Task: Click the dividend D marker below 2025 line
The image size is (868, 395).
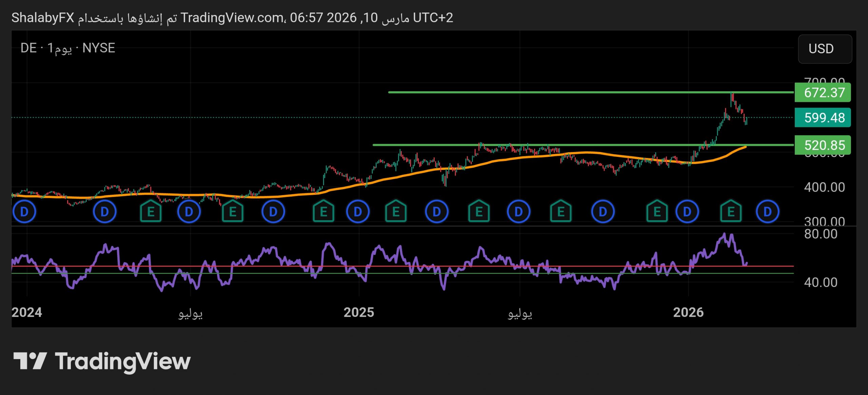Action: (358, 212)
